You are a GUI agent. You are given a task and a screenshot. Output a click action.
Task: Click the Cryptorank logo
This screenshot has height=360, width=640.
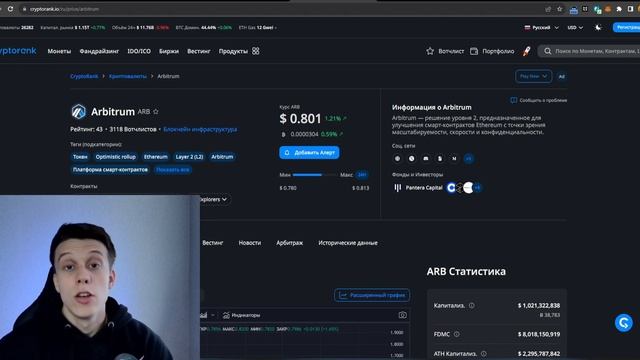point(18,51)
